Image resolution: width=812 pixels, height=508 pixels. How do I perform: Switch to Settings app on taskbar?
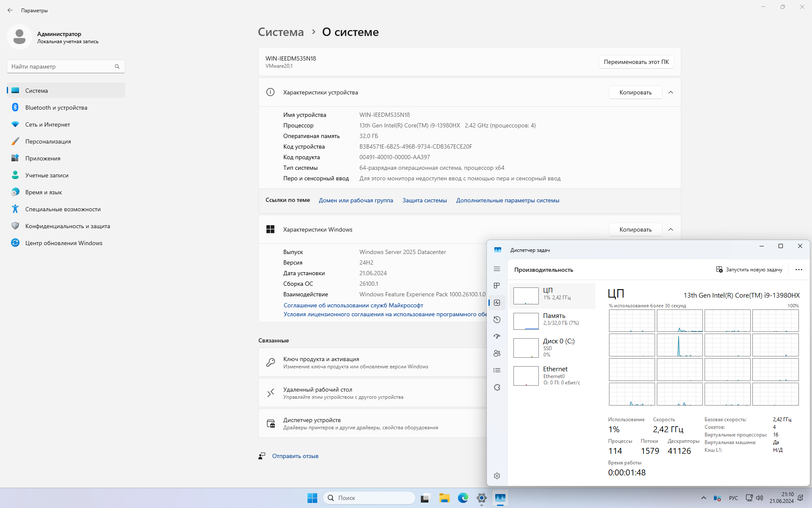[x=482, y=498]
